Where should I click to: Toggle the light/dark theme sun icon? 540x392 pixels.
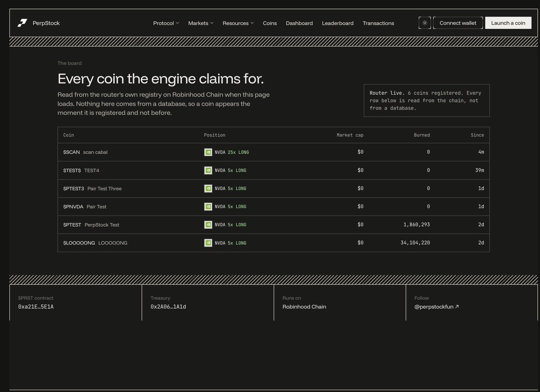pos(425,23)
